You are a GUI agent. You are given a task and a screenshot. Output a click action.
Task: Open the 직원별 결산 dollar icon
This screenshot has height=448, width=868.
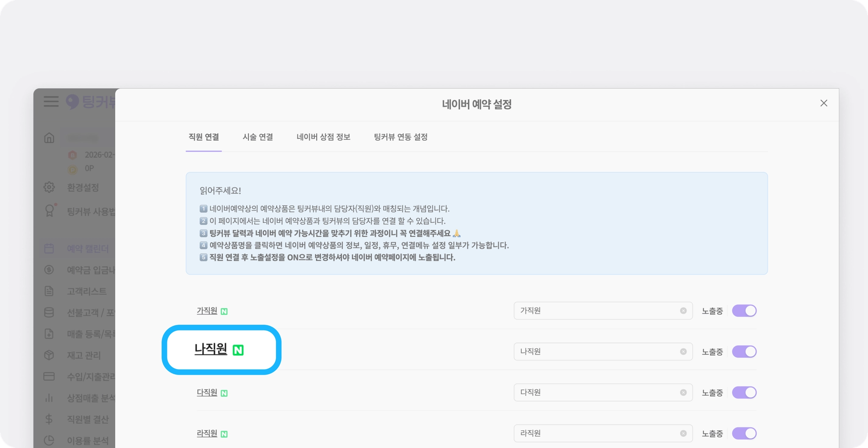pyautogui.click(x=49, y=419)
